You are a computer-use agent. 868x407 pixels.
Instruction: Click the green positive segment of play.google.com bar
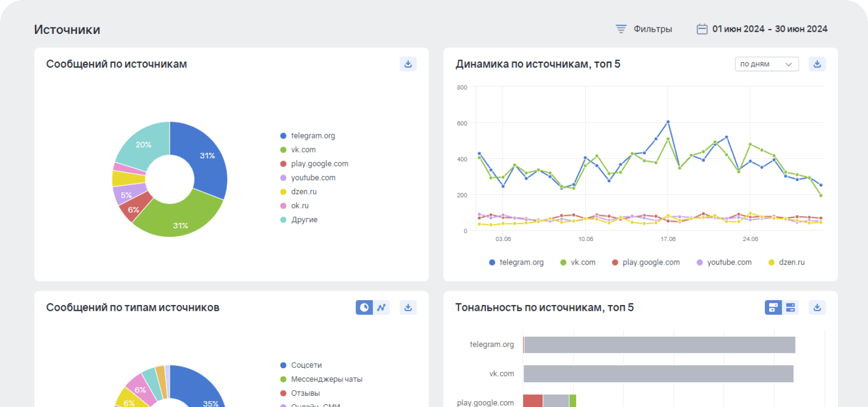(x=573, y=401)
